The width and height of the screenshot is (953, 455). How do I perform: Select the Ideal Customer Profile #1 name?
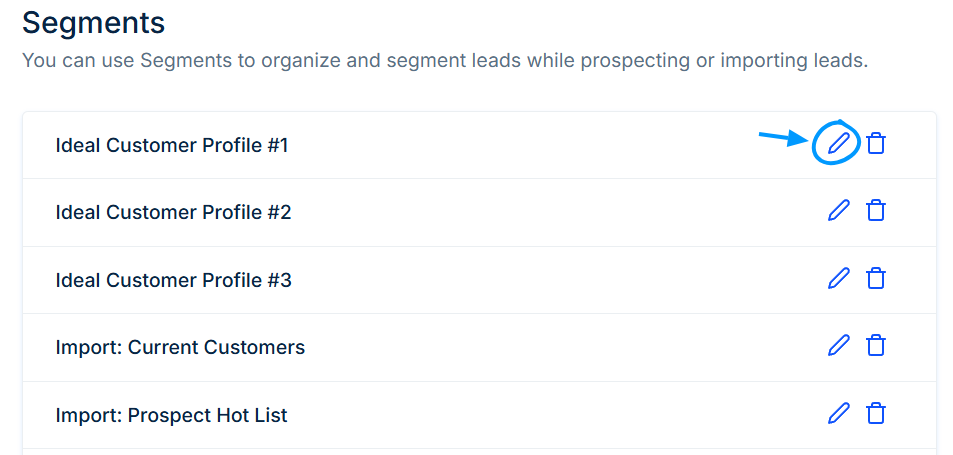[x=171, y=146]
